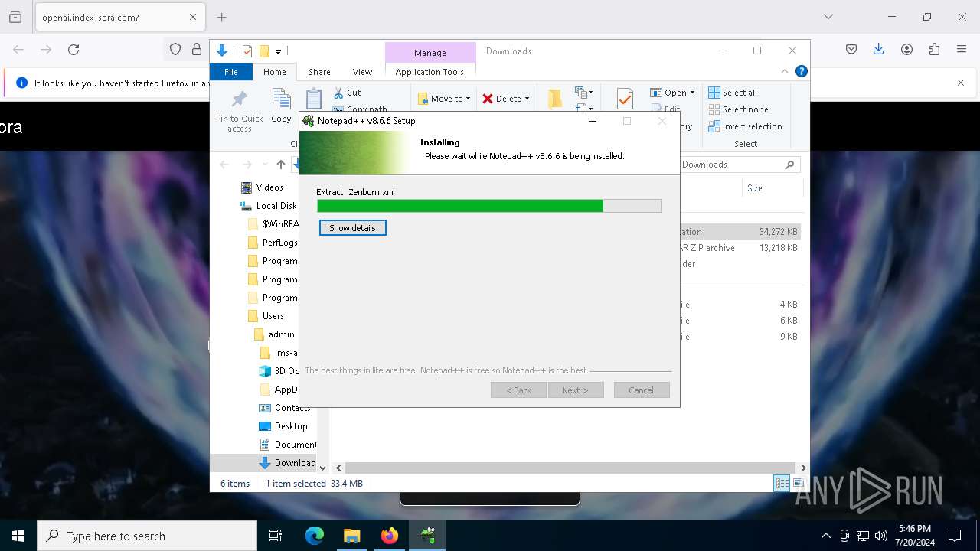Click the Cut scissors icon

[338, 93]
